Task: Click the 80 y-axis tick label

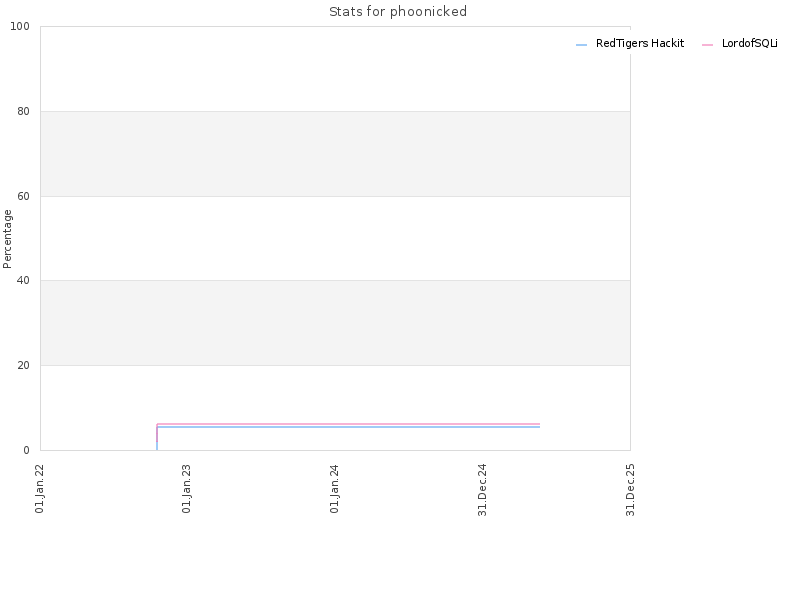Action: (23, 111)
